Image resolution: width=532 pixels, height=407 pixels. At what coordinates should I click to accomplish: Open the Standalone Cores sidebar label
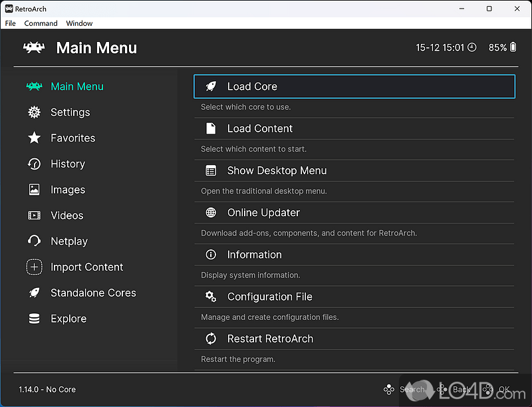click(93, 293)
